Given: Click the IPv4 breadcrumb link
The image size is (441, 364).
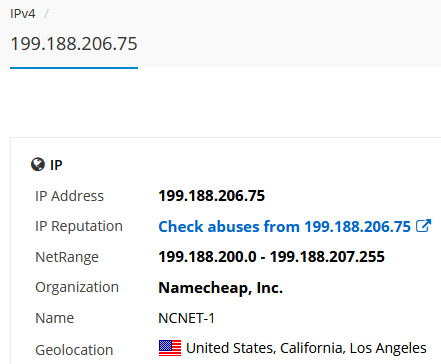Looking at the screenshot, I should pyautogui.click(x=23, y=14).
